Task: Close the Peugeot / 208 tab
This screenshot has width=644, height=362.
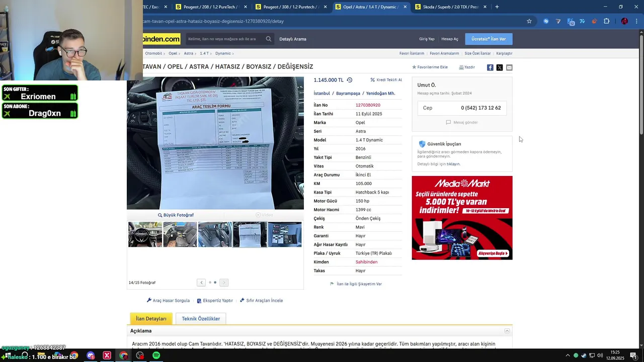Action: [x=246, y=7]
